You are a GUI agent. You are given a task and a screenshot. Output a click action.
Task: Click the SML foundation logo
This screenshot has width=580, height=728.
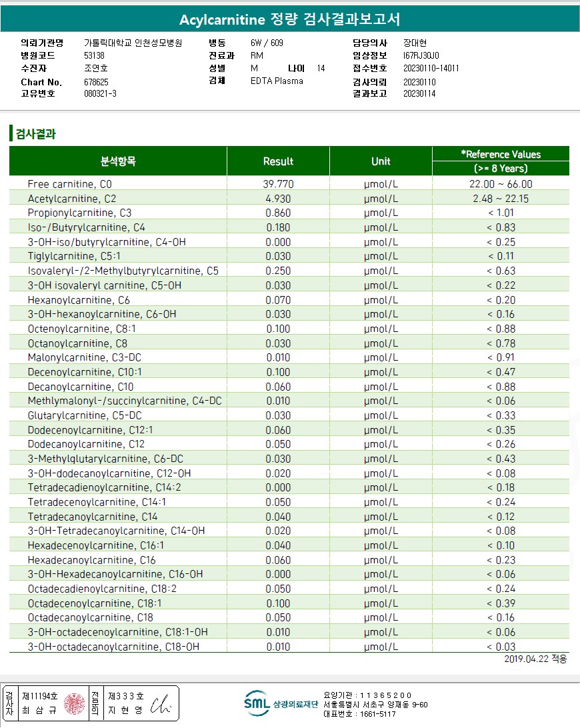(x=281, y=703)
